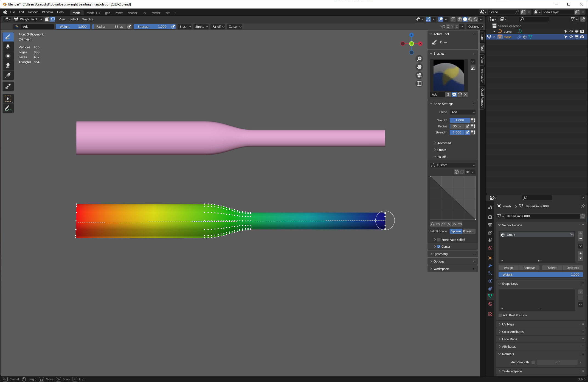
Task: Click the Remove vertex group button
Action: (529, 268)
